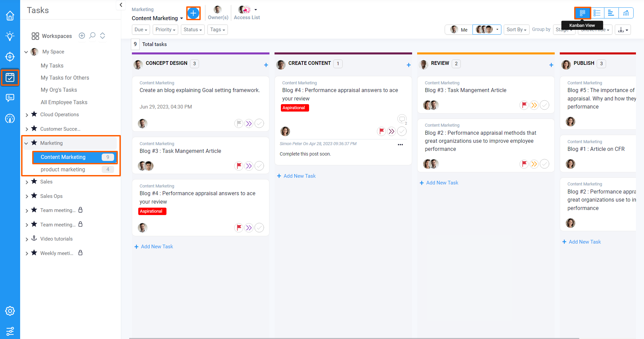Add a new workspace with plus icon
644x339 pixels.
(x=82, y=36)
